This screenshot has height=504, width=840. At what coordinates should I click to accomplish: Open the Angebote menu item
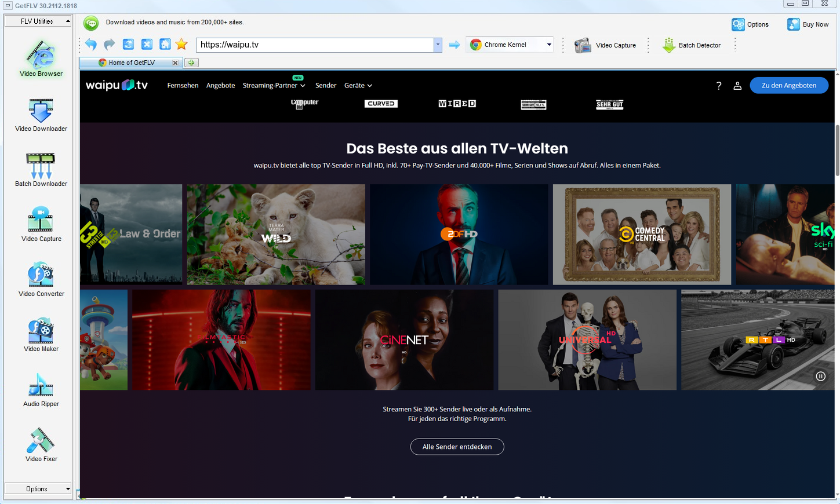pos(220,85)
